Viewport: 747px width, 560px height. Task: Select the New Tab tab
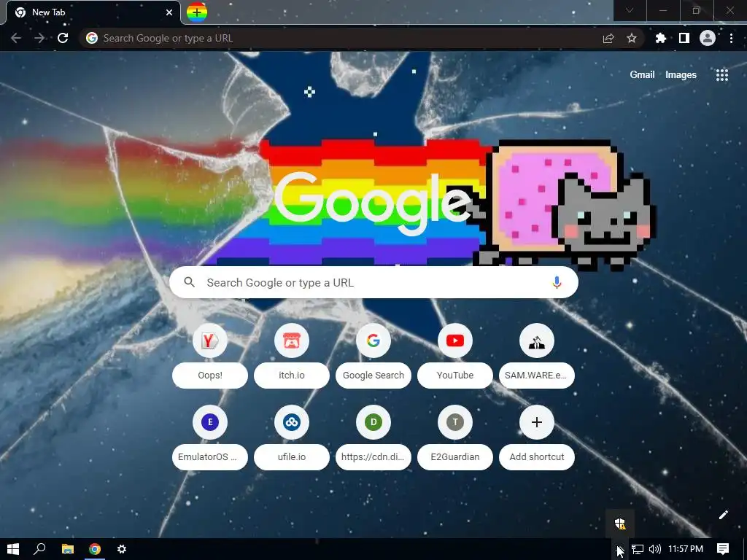[x=93, y=12]
